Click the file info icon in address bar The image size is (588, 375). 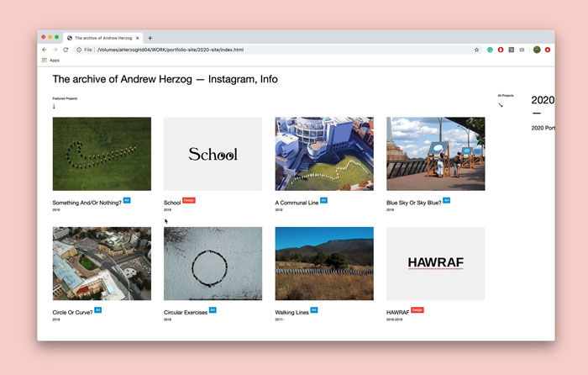[x=79, y=50]
